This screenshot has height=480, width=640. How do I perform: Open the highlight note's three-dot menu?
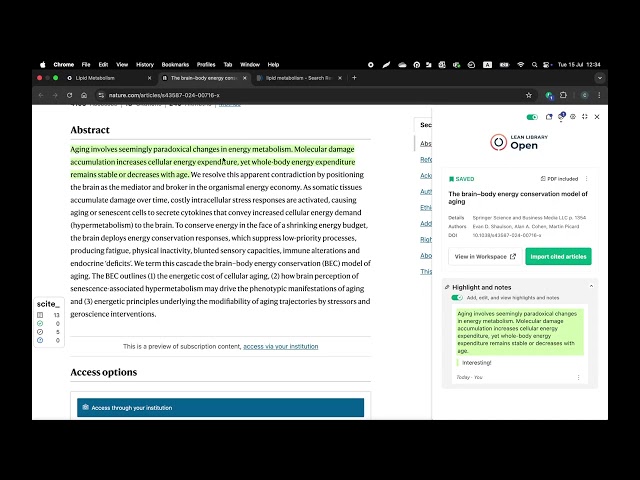(x=578, y=378)
